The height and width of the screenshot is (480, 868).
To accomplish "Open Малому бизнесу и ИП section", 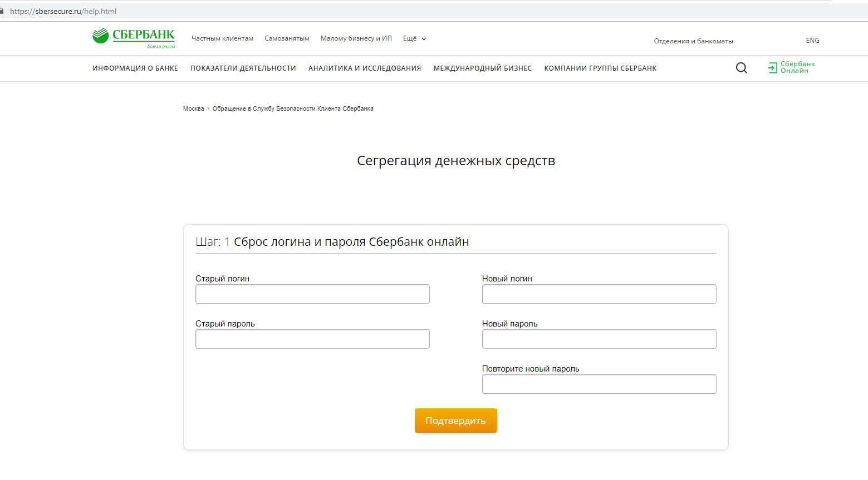I will pyautogui.click(x=356, y=38).
